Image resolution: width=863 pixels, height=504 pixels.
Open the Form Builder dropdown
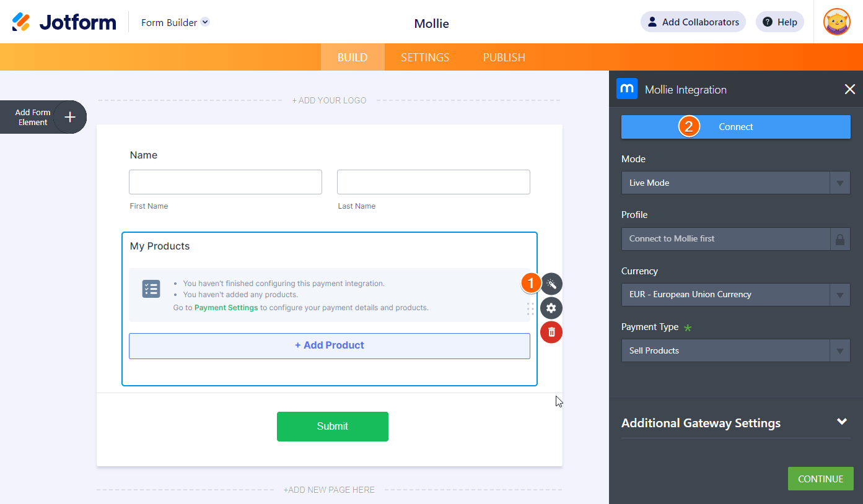175,22
